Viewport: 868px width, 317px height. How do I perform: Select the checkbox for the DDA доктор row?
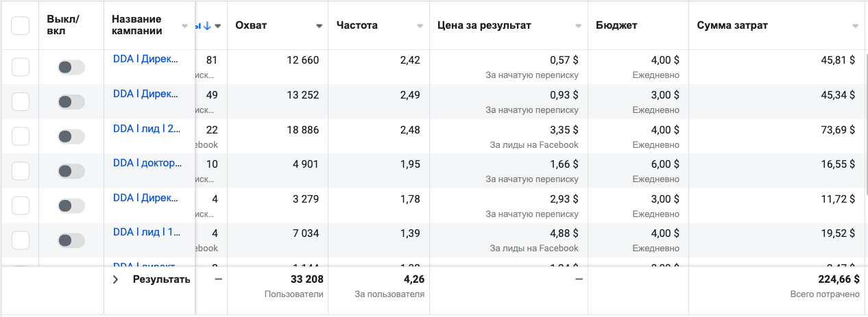21,170
